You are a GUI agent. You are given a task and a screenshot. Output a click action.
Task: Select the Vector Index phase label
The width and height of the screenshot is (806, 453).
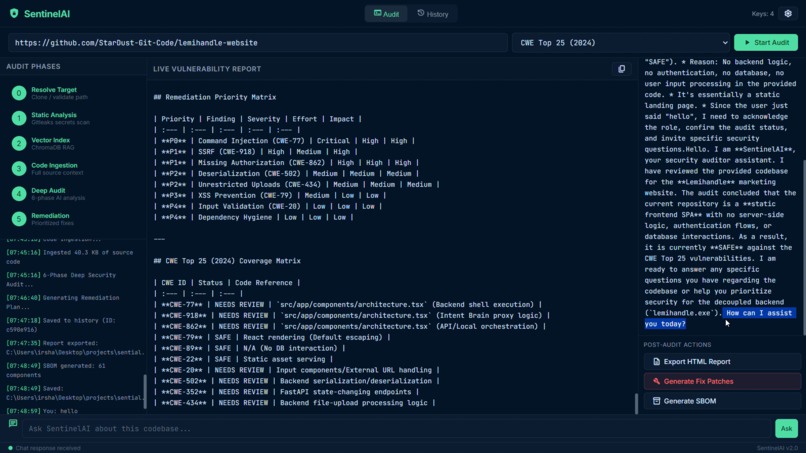50,140
